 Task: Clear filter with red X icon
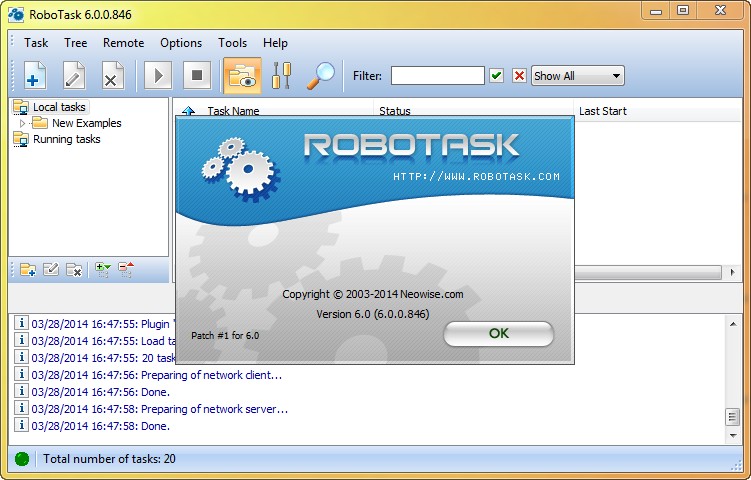[x=519, y=75]
